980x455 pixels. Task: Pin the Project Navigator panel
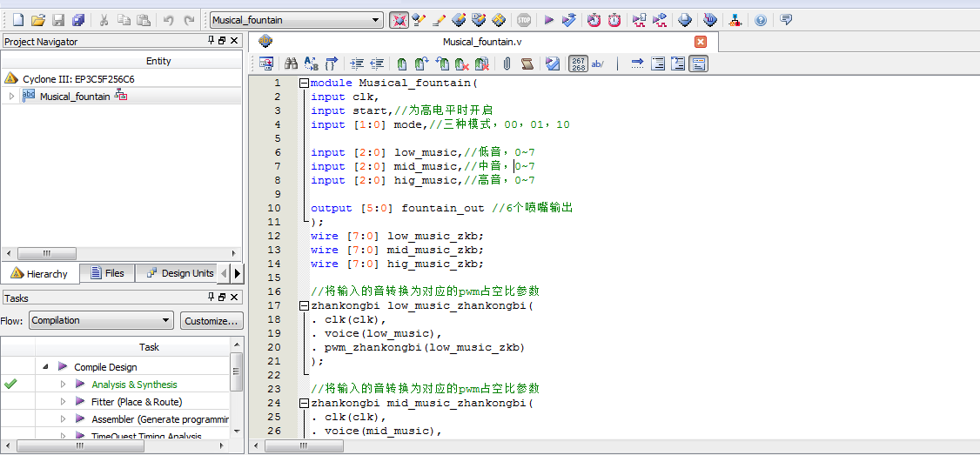point(211,41)
